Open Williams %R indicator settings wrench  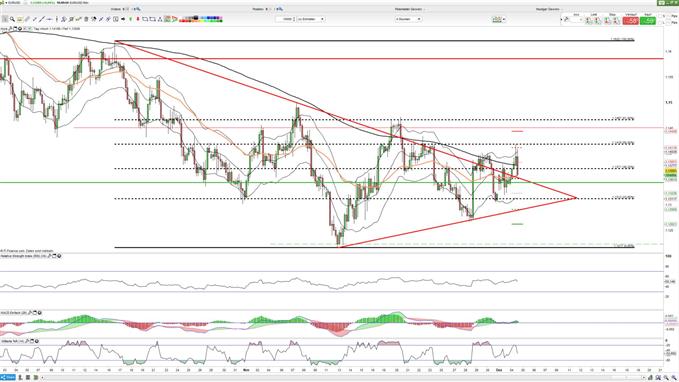(x=27, y=341)
